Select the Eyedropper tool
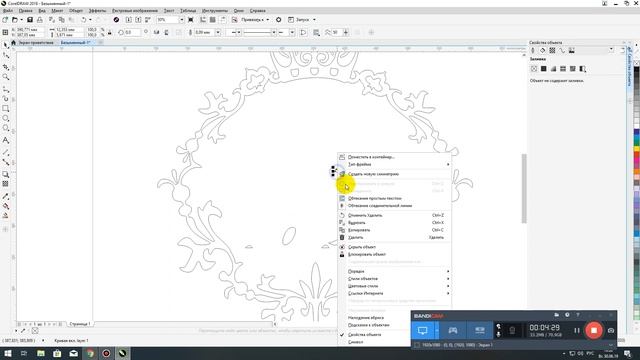 click(x=6, y=196)
